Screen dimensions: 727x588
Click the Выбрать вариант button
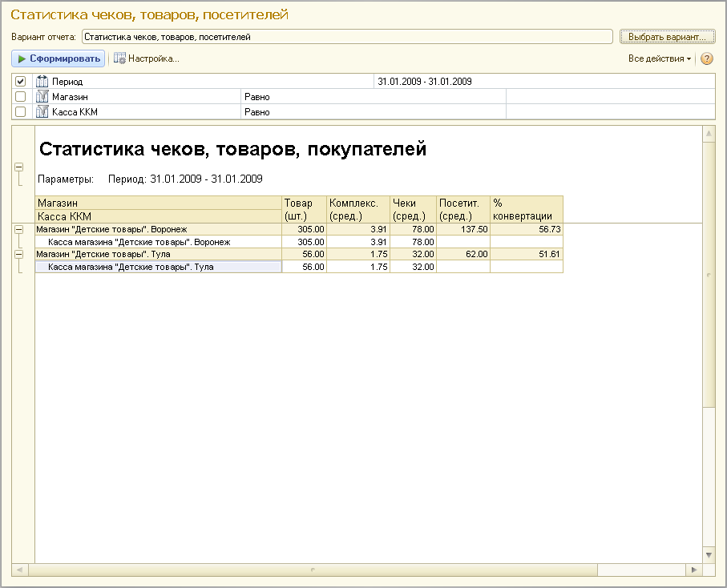tap(666, 37)
